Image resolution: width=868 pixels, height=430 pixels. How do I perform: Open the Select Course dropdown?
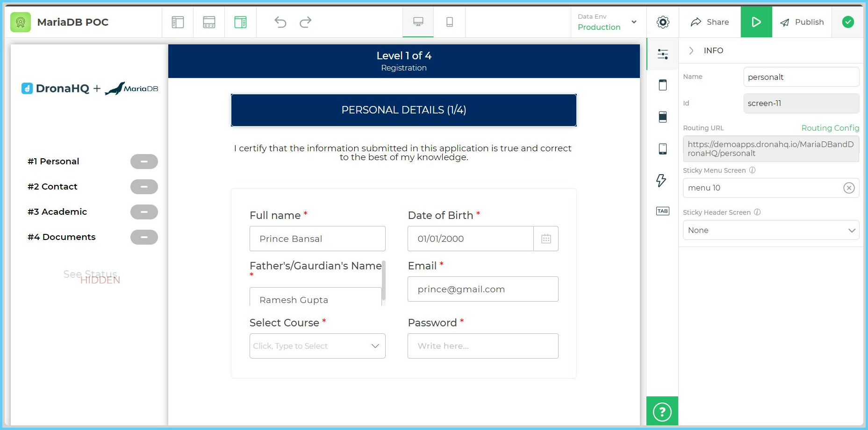click(x=317, y=346)
